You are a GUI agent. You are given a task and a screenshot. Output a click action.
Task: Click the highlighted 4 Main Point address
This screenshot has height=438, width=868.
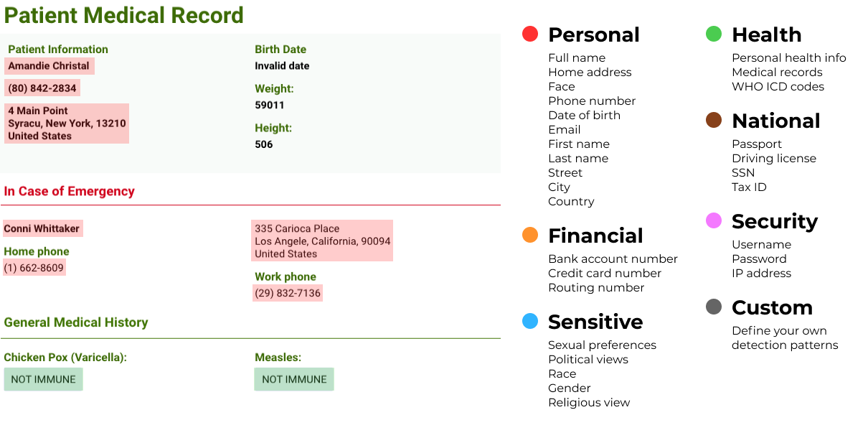click(x=67, y=124)
